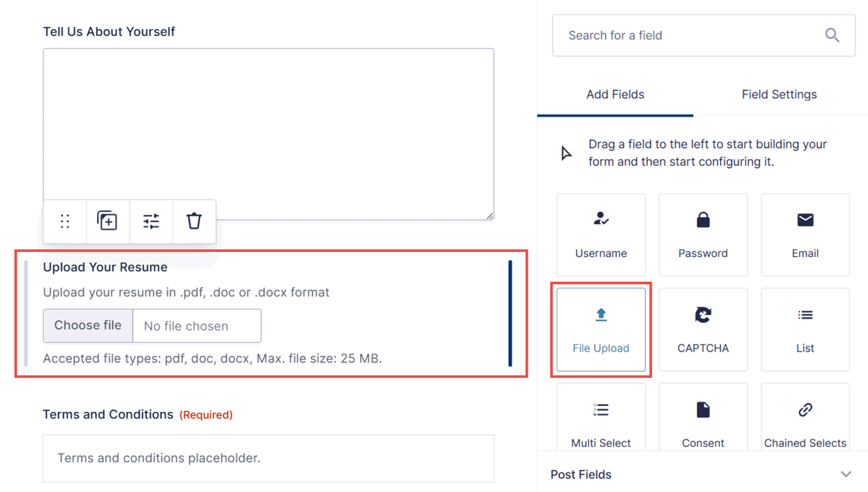
Task: Expand the Post Fields section
Action: click(846, 474)
